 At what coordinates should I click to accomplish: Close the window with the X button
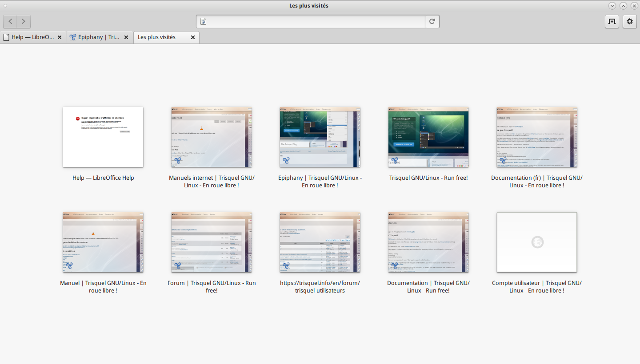coord(634,6)
